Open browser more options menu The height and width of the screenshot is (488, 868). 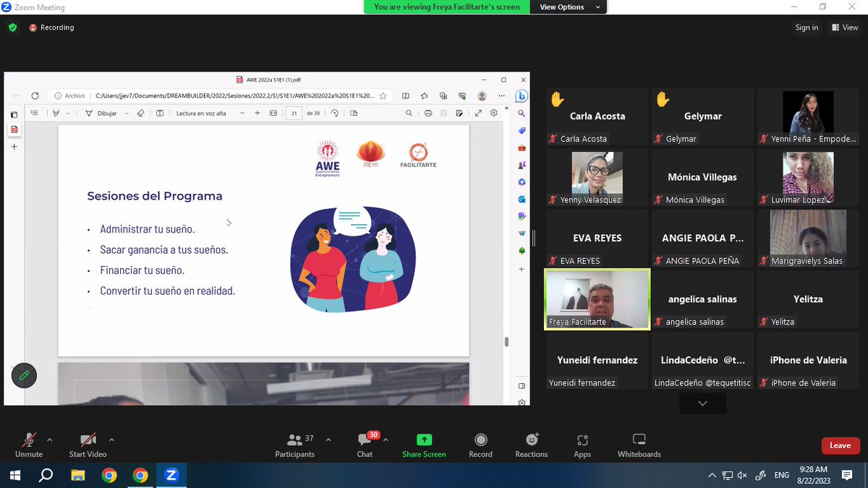(501, 95)
